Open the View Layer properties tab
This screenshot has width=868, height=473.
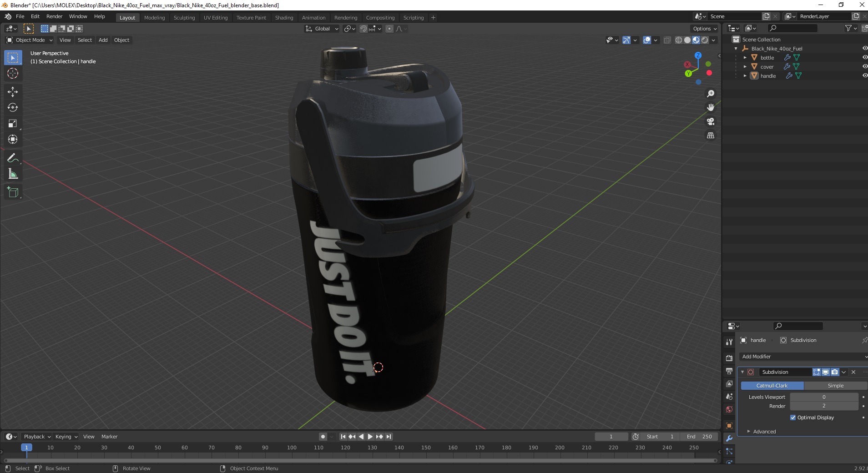click(729, 384)
